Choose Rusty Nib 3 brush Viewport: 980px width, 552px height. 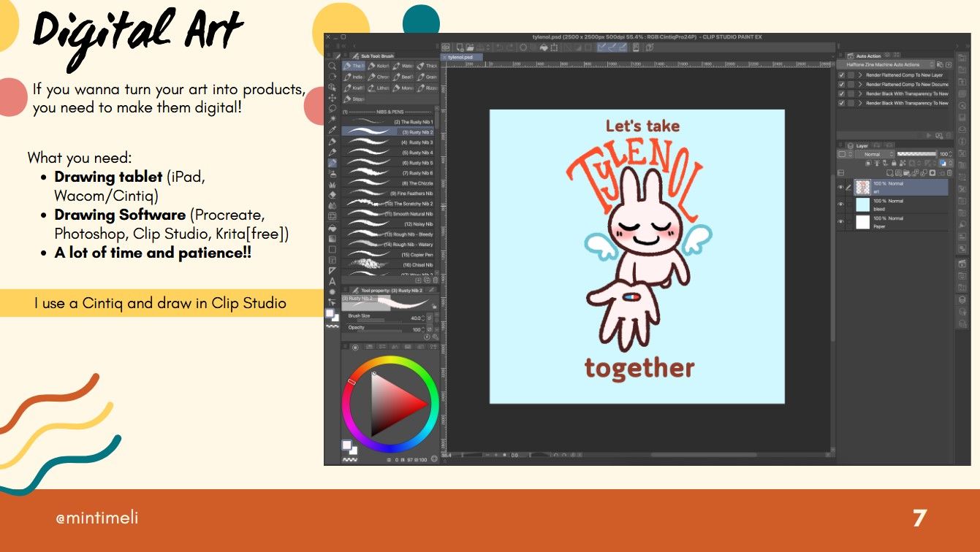(389, 142)
